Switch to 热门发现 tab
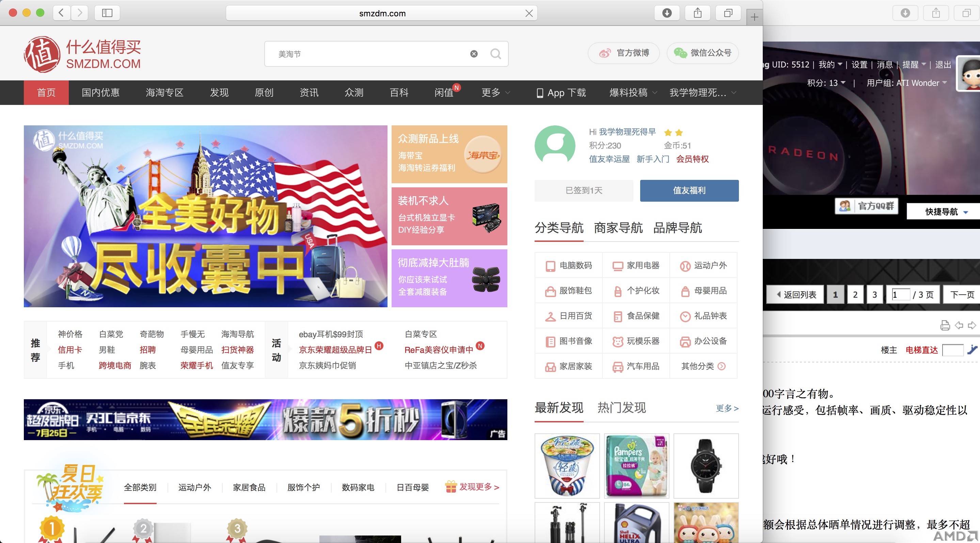980x543 pixels. point(621,407)
